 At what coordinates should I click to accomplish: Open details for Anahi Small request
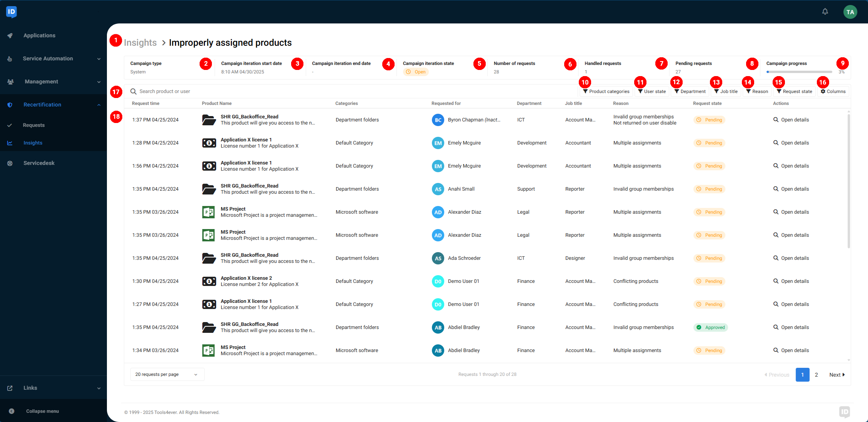pos(791,189)
